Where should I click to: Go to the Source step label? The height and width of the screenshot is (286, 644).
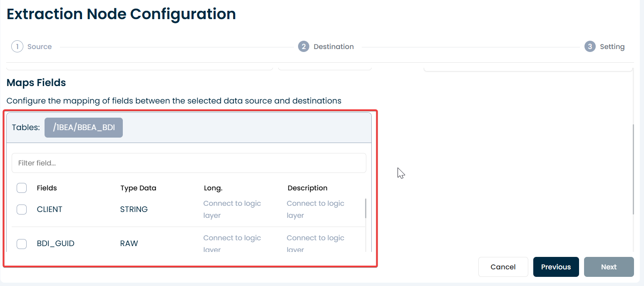tap(40, 47)
